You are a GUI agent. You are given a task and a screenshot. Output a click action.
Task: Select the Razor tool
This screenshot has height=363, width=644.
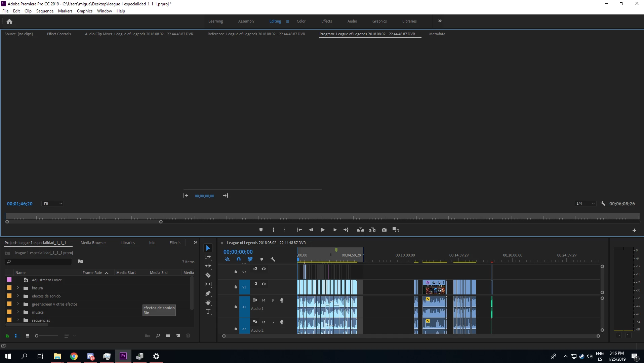[208, 275]
